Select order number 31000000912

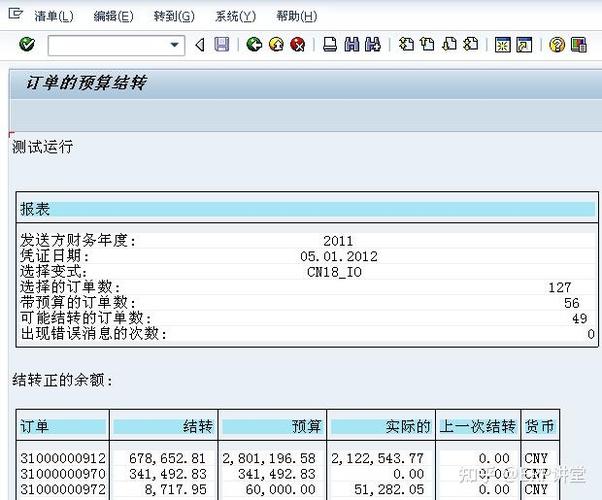(63, 459)
